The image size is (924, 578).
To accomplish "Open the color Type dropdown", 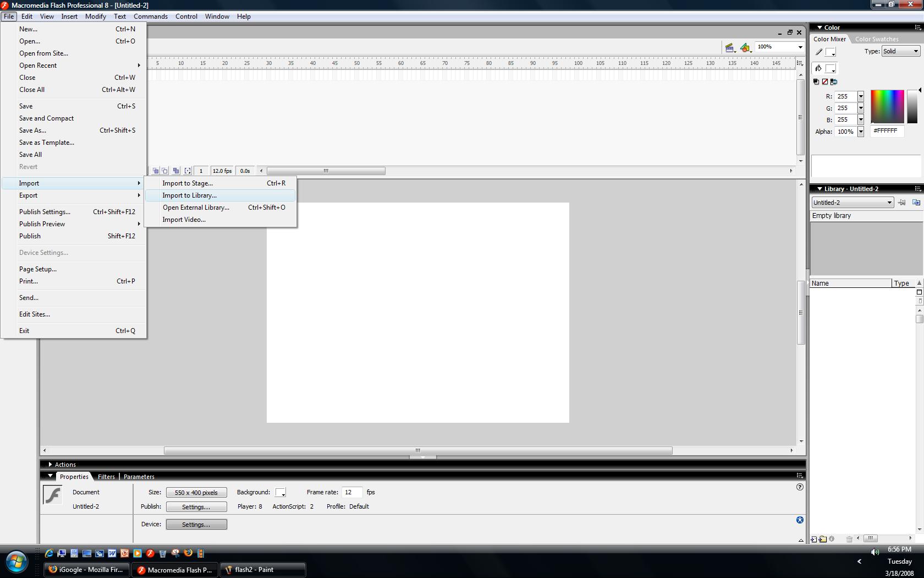I will click(901, 51).
